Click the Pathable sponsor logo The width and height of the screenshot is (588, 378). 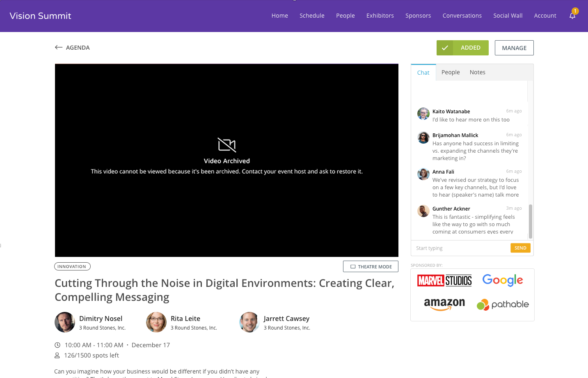tap(503, 305)
